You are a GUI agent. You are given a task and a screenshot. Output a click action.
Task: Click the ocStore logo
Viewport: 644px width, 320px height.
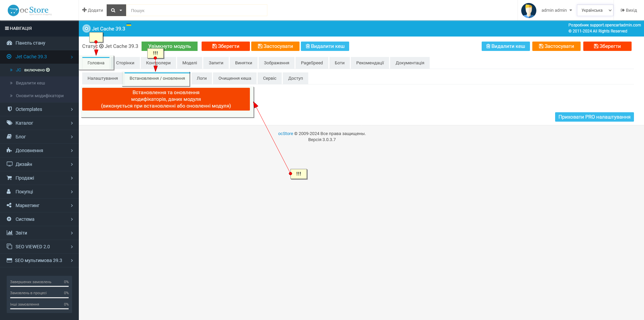30,10
